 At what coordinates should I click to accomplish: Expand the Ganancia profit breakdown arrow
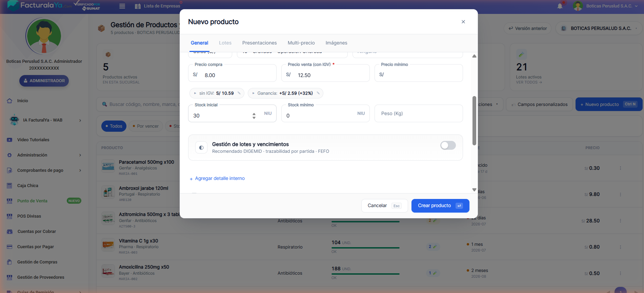pyautogui.click(x=254, y=93)
